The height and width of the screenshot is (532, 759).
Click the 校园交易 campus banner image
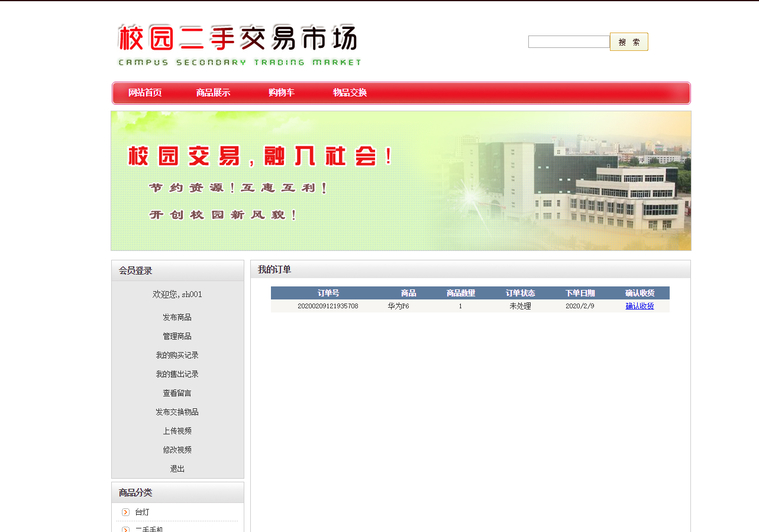(x=401, y=180)
